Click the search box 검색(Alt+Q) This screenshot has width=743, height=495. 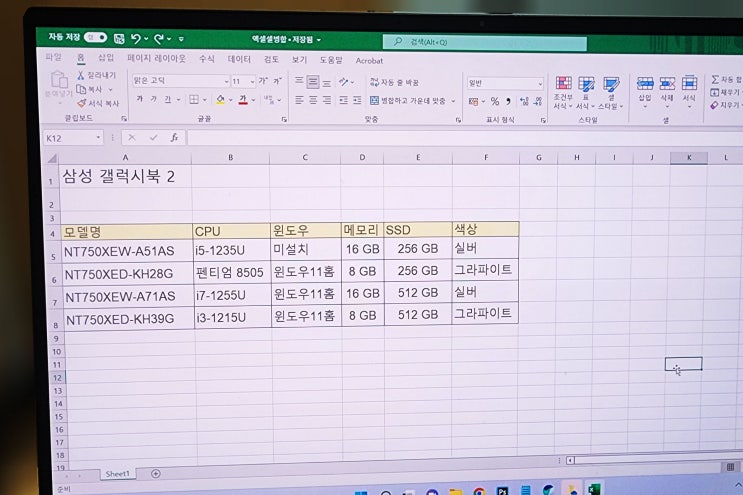tap(485, 43)
